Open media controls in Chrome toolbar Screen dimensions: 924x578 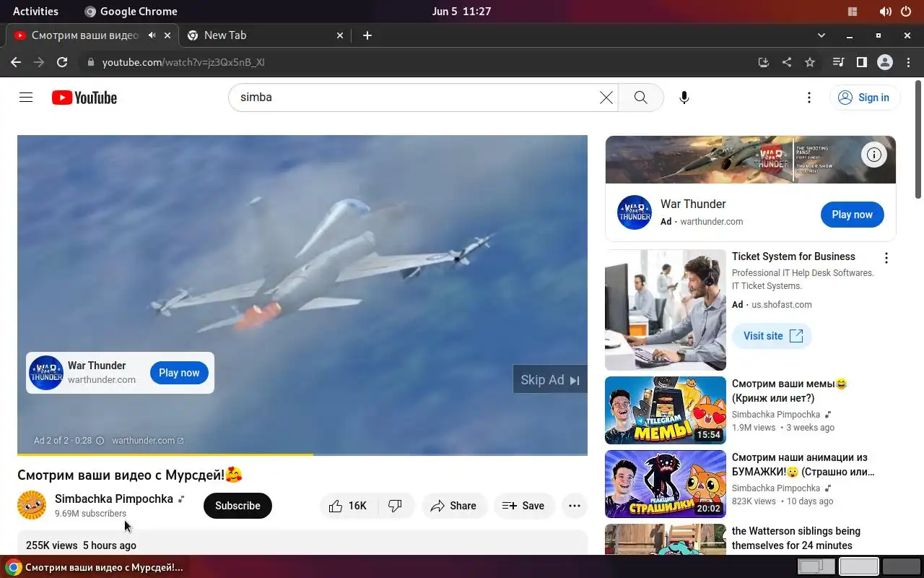(838, 62)
